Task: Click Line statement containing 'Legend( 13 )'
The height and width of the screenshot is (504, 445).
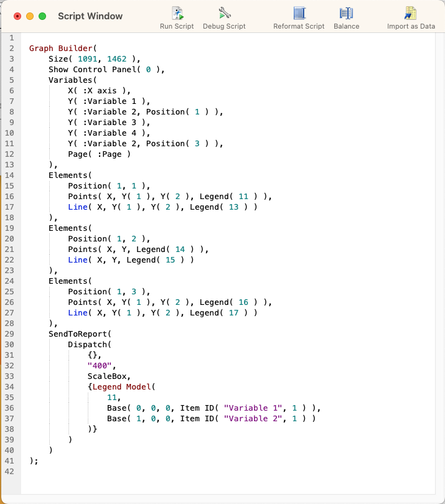Action: [x=162, y=207]
